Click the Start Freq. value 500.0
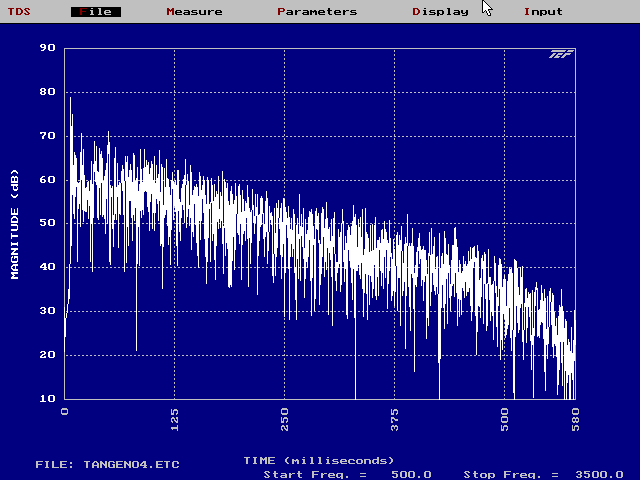This screenshot has width=640, height=480. point(411,475)
